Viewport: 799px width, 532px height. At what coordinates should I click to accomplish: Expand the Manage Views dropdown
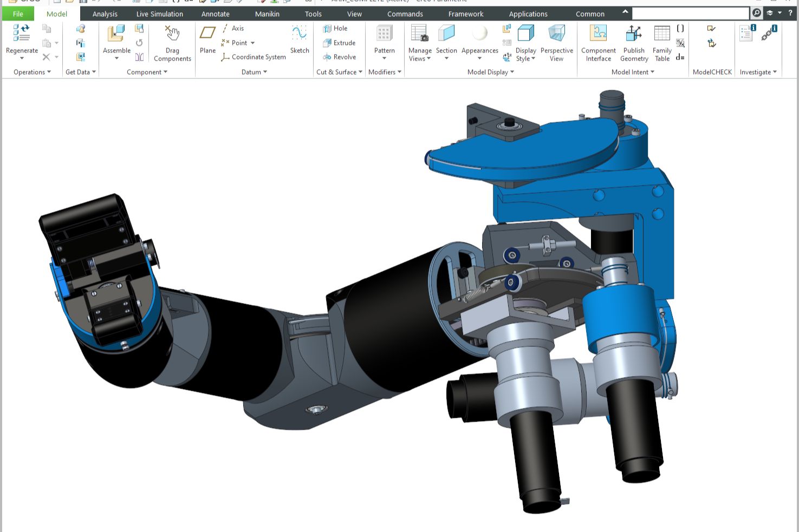click(x=429, y=59)
